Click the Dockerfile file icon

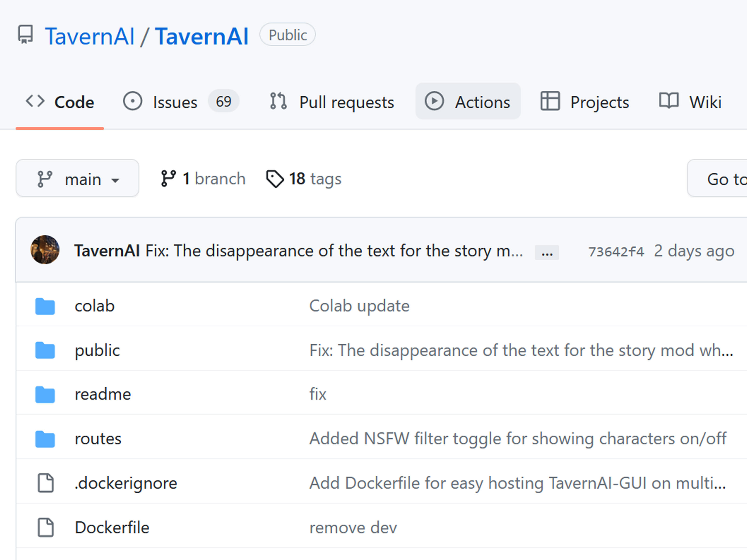coord(45,527)
